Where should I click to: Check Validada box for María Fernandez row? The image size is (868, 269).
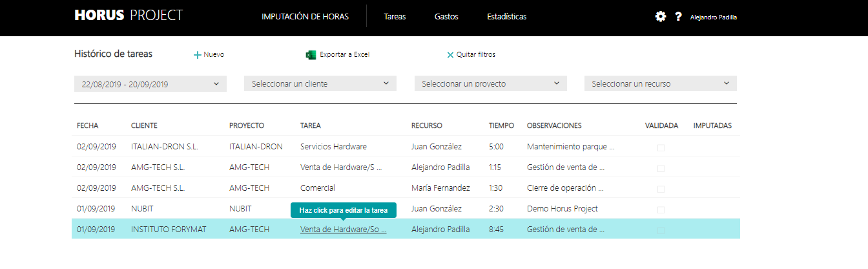pos(661,189)
